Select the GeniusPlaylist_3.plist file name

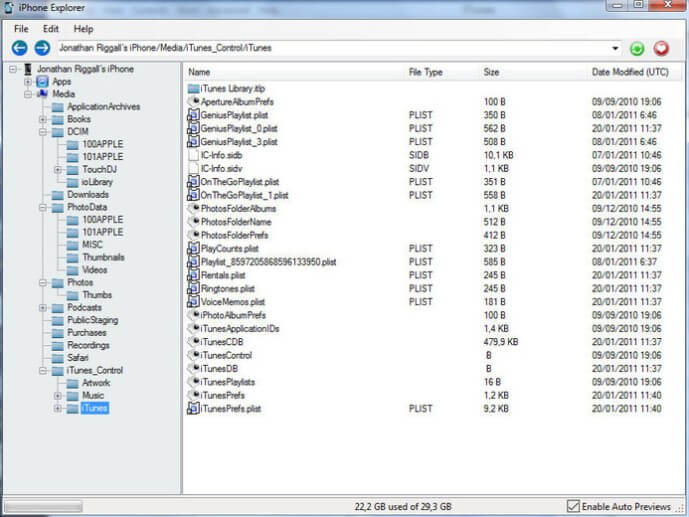(x=239, y=142)
